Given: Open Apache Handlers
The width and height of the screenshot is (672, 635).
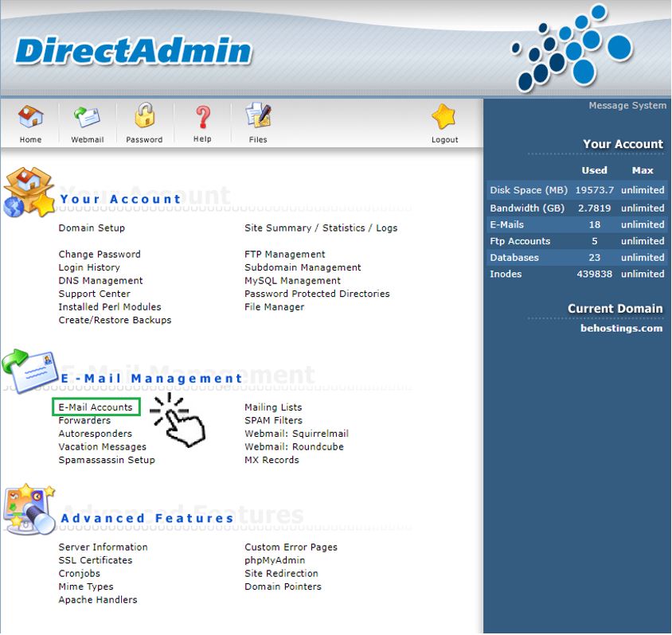Looking at the screenshot, I should (98, 600).
